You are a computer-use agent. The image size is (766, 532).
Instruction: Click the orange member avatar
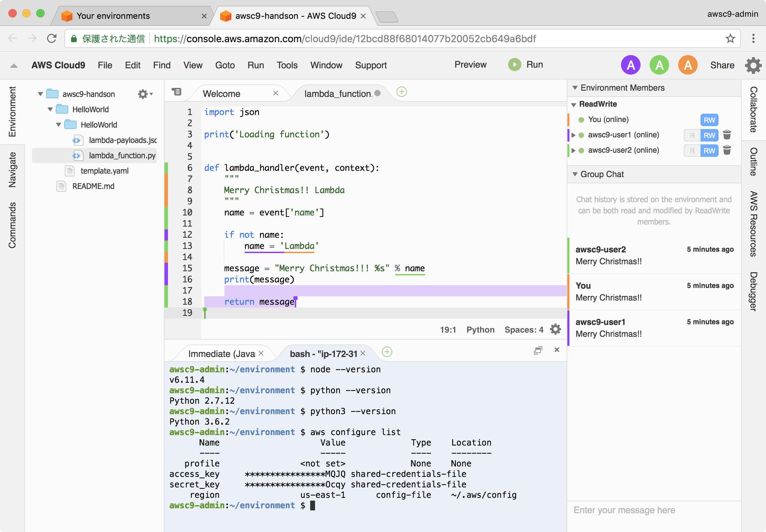[688, 65]
